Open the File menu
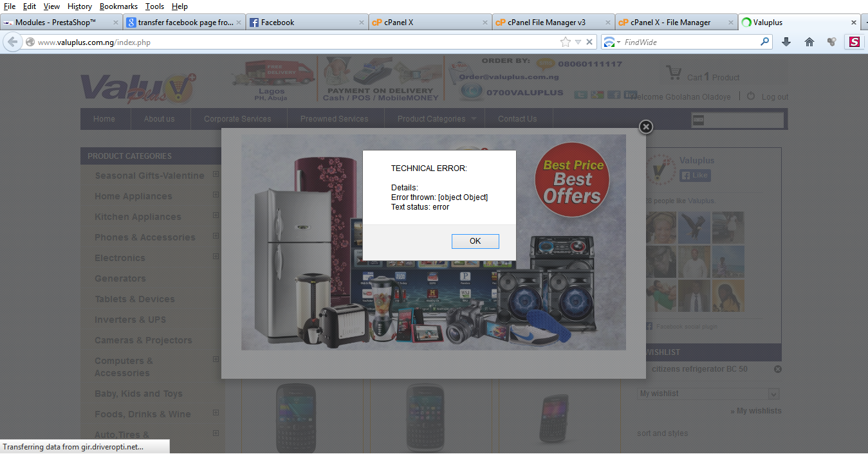 [10, 6]
